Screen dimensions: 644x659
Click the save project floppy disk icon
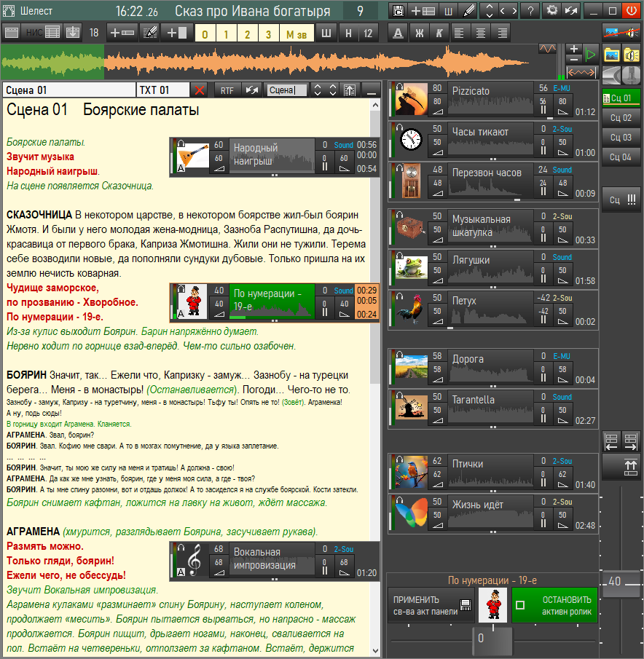click(398, 11)
